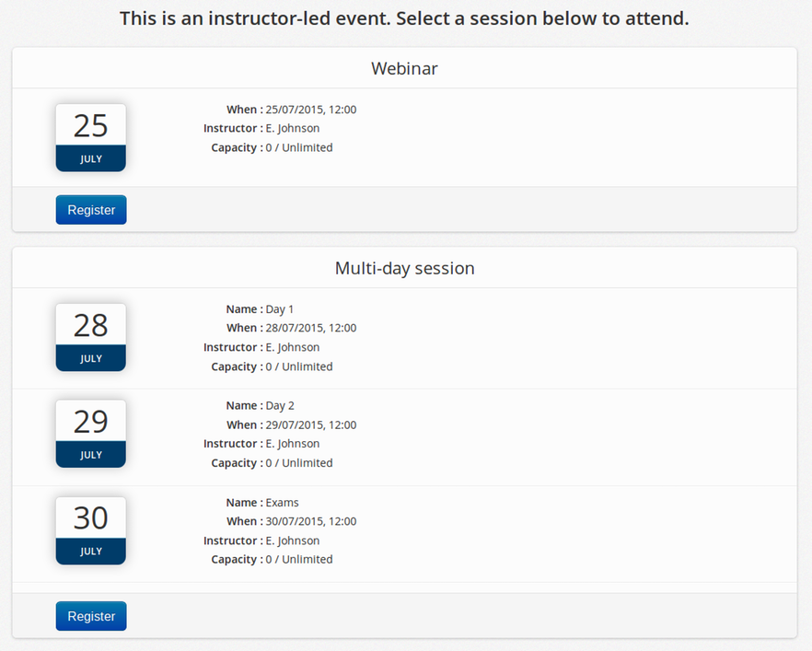
Task: Click Register button for Multi-day session
Action: (x=91, y=616)
